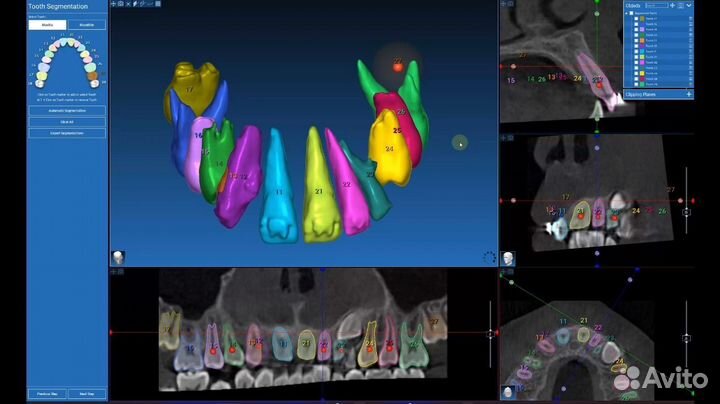Toggle checkbox of the last tooth in list

click(x=638, y=84)
